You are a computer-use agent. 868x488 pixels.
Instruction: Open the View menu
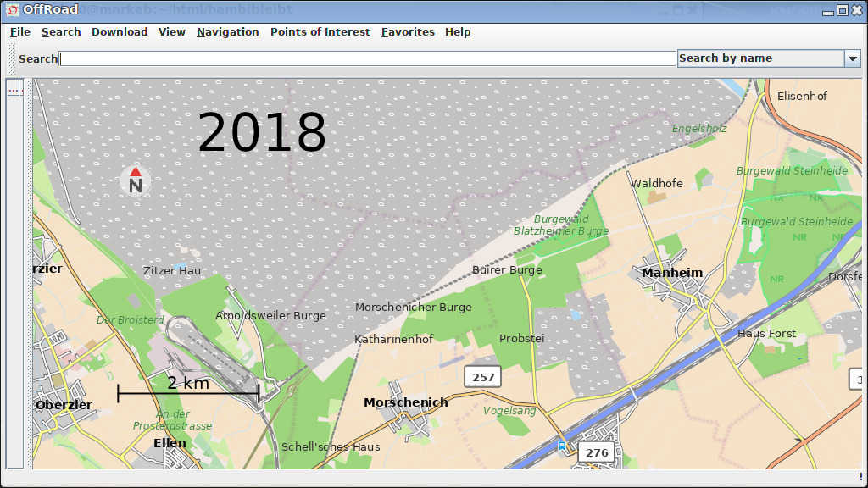(171, 32)
